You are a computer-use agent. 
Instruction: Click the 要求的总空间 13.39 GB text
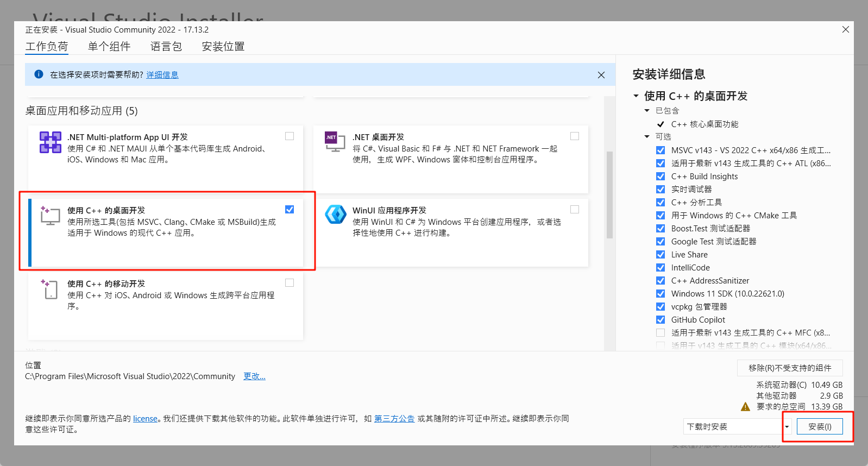coord(799,406)
